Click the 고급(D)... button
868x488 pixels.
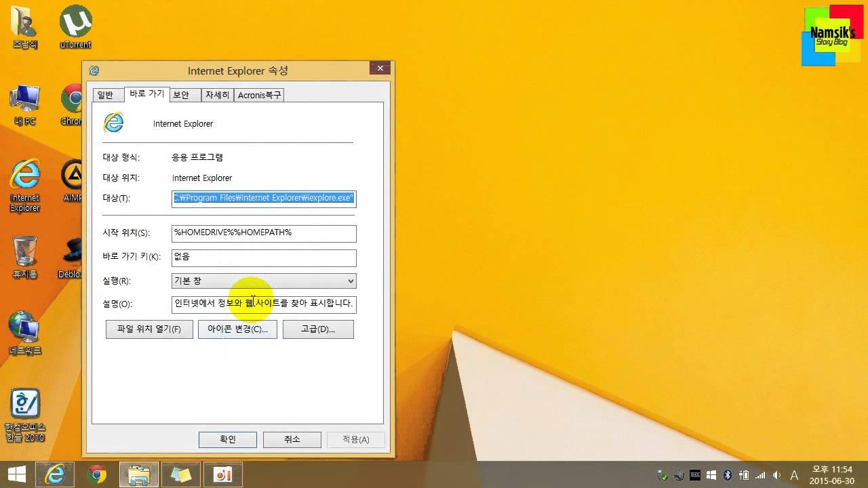(x=318, y=329)
